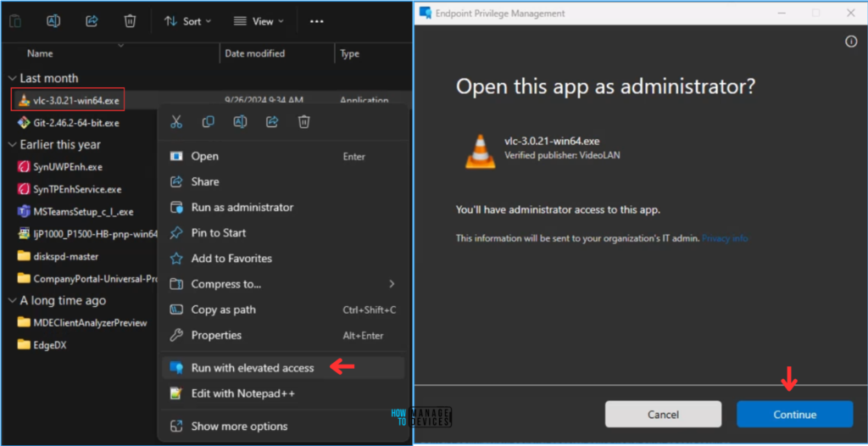Screen dimensions: 868x446
Task: Close the Endpoint Privilege Management window
Action: [851, 13]
